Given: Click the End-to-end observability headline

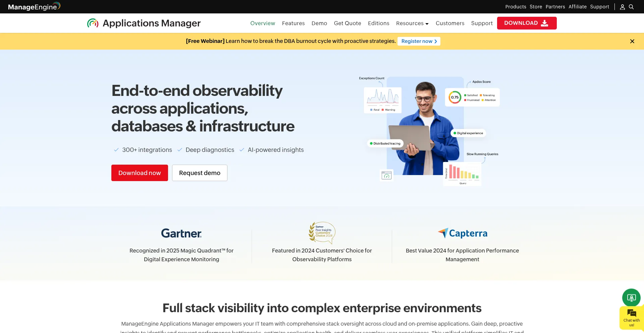Looking at the screenshot, I should 203,108.
